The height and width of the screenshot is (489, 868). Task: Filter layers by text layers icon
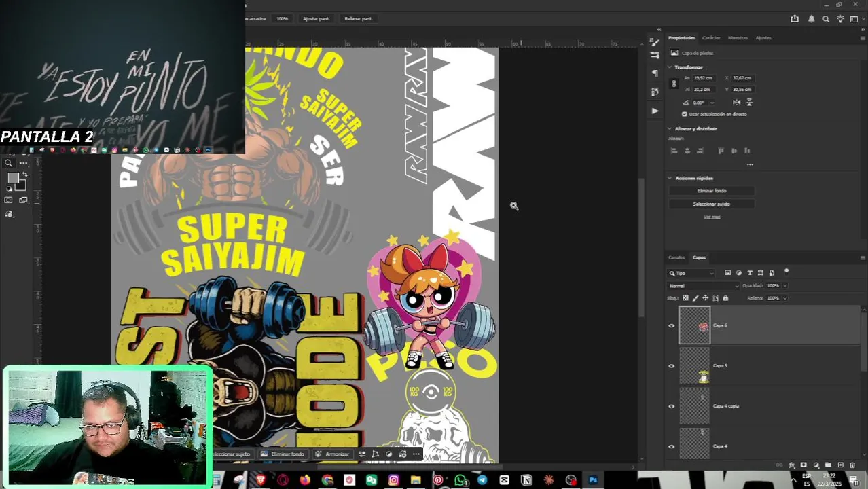[750, 273]
